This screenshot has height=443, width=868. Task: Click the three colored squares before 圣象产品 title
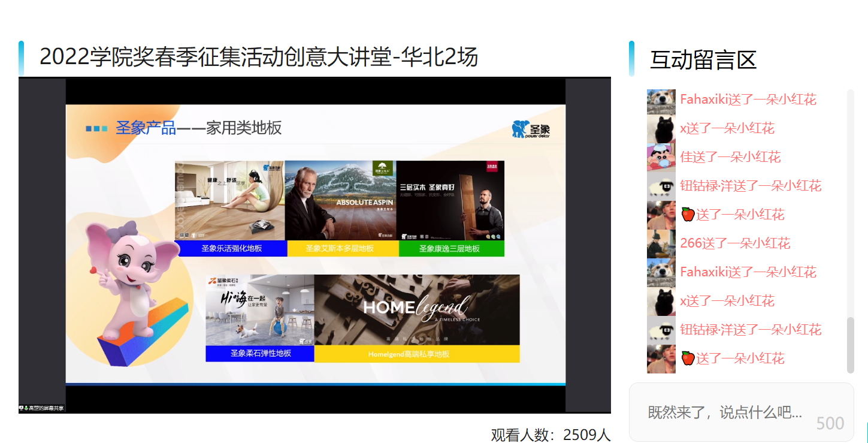click(97, 128)
